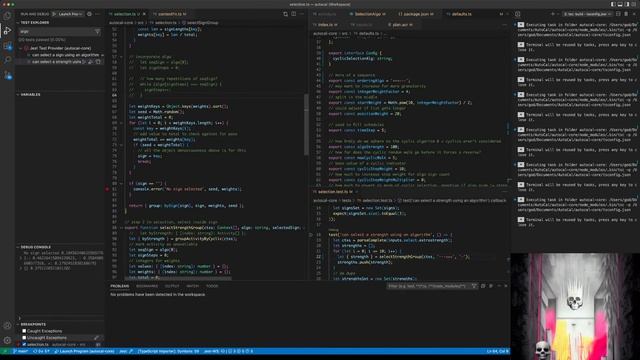Select the 'can select a sign using an algorithm' test
This screenshot has height=360, width=640.
coord(66,55)
